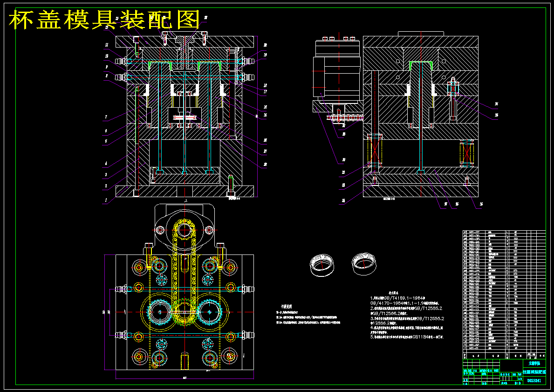
Task: Select the right 3D cup lid rendering
Action: point(364,264)
